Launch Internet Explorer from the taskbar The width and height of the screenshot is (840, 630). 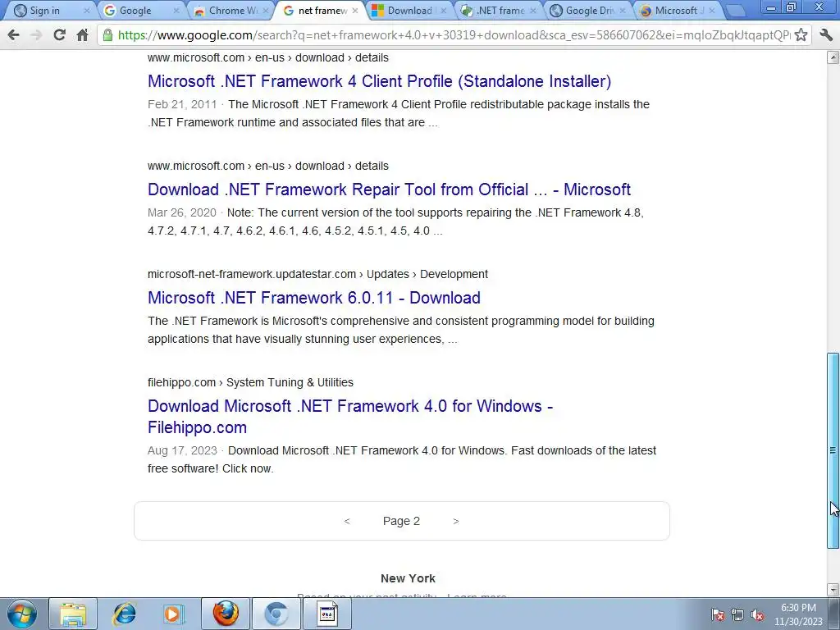(125, 614)
